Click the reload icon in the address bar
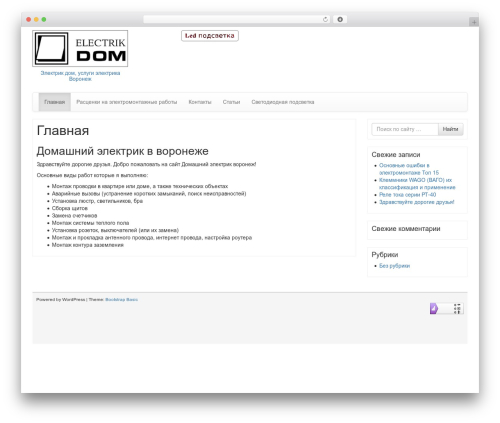This screenshot has width=500, height=423. pyautogui.click(x=325, y=19)
